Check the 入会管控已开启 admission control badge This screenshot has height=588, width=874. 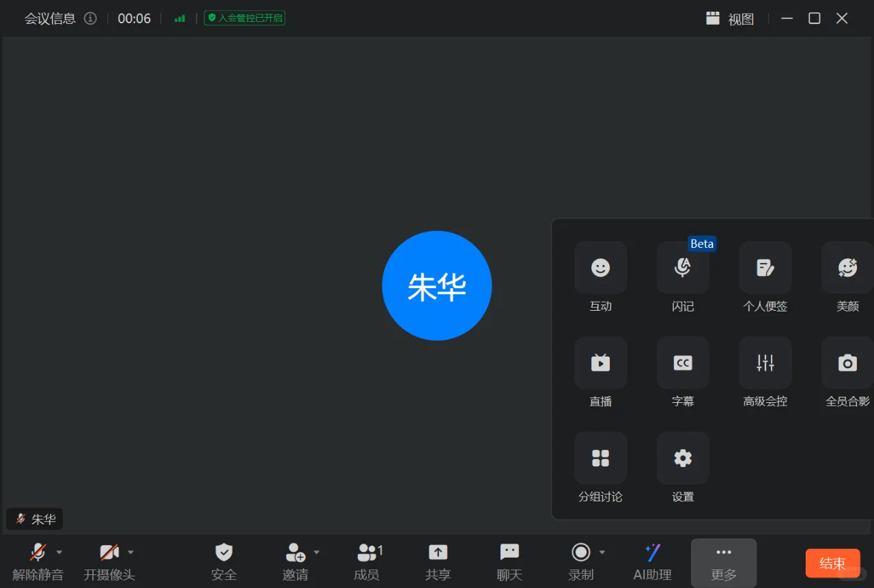pyautogui.click(x=244, y=18)
